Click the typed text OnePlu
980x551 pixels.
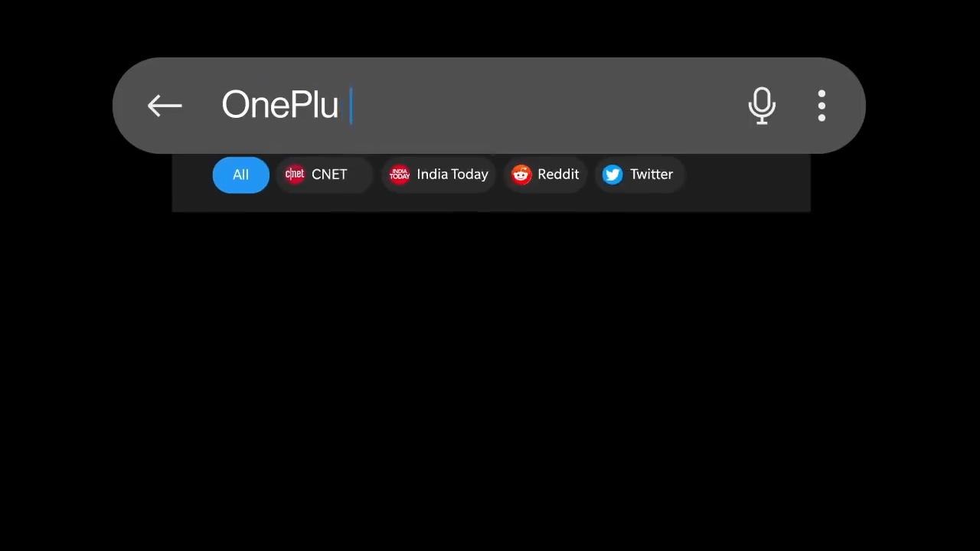coord(280,106)
